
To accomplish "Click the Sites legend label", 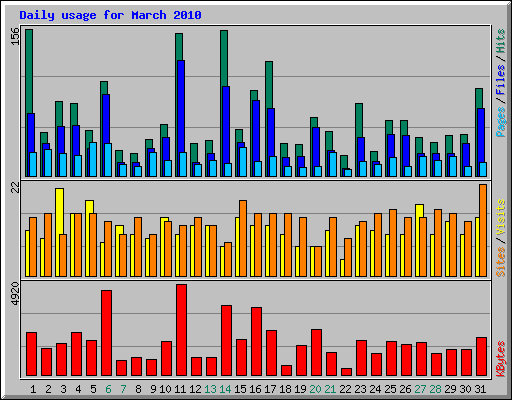I will point(500,262).
